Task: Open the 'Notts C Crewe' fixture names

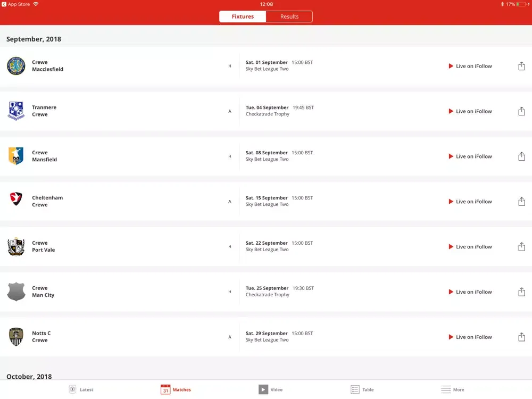Action: [41, 337]
